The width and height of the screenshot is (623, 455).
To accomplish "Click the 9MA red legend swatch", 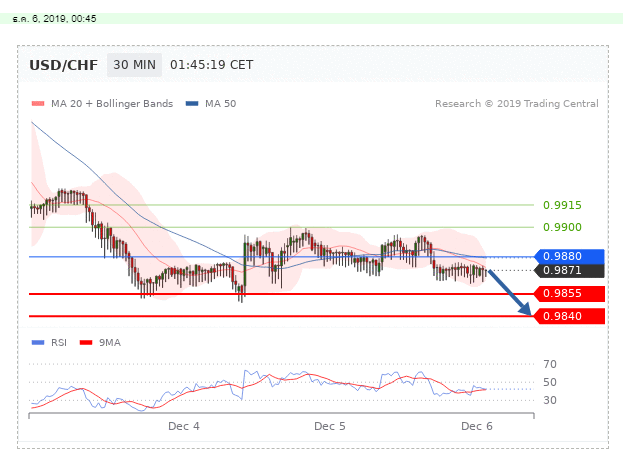I will click(x=86, y=343).
